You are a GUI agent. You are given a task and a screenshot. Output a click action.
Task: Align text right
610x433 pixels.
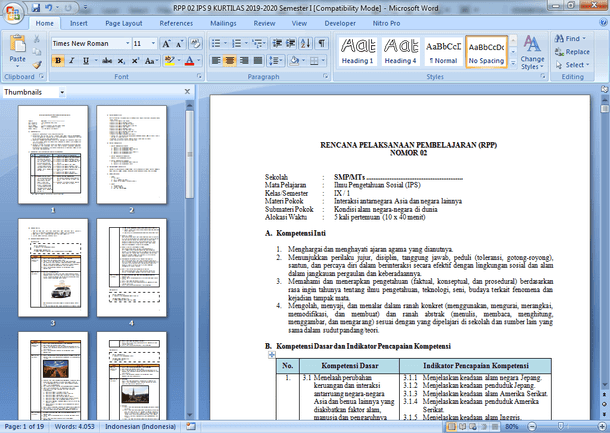click(x=244, y=61)
